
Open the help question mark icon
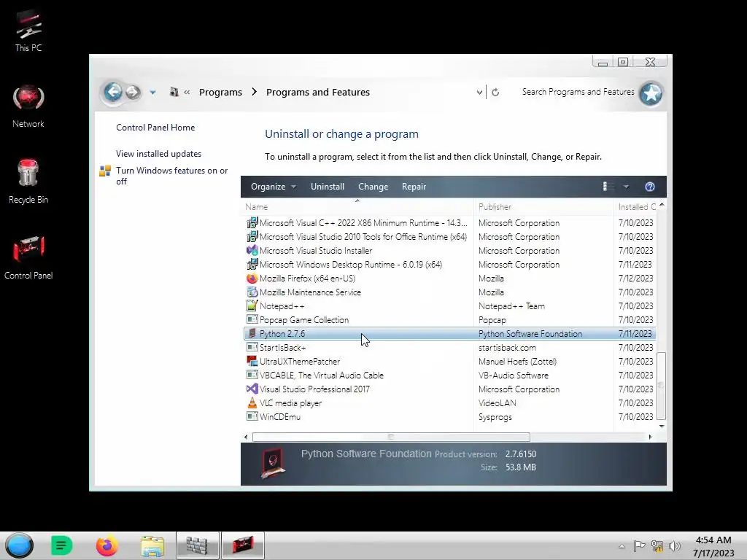[650, 187]
